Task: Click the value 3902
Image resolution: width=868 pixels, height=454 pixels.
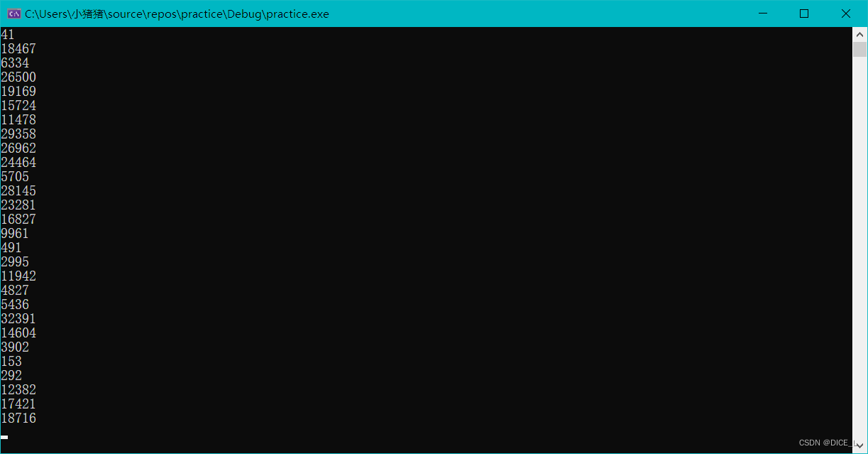Action: click(15, 347)
